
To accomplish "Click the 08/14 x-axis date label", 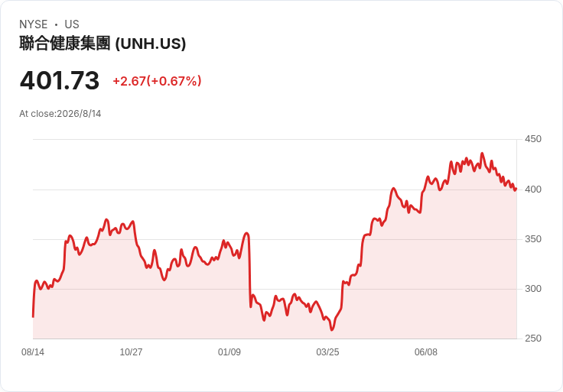I will point(33,352).
